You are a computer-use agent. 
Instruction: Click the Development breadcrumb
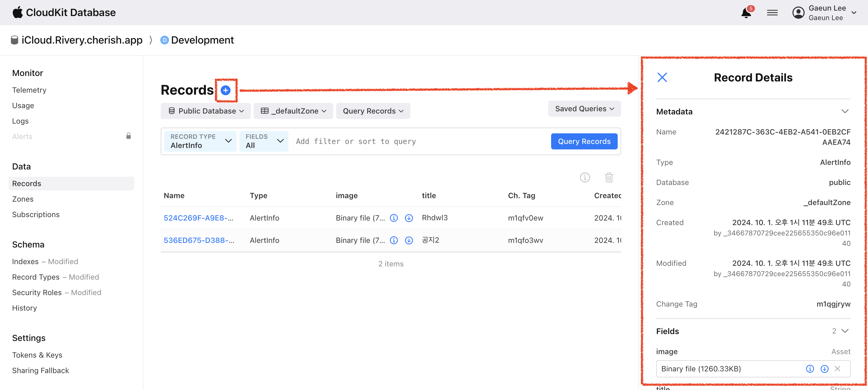(x=202, y=40)
